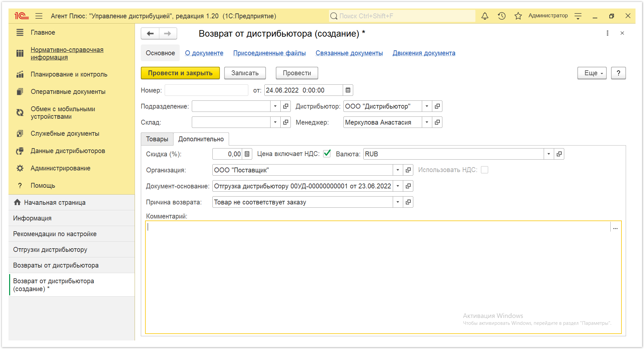Click the Провести button
The height and width of the screenshot is (349, 644).
(x=297, y=73)
